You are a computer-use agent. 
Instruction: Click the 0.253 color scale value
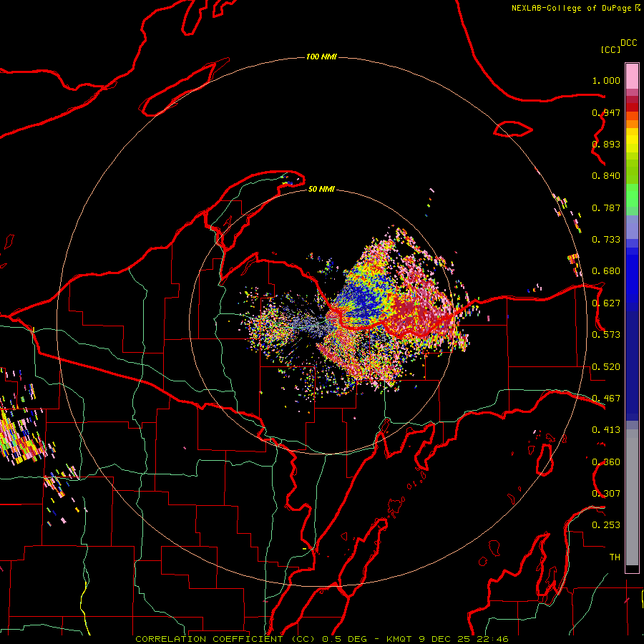coord(606,525)
